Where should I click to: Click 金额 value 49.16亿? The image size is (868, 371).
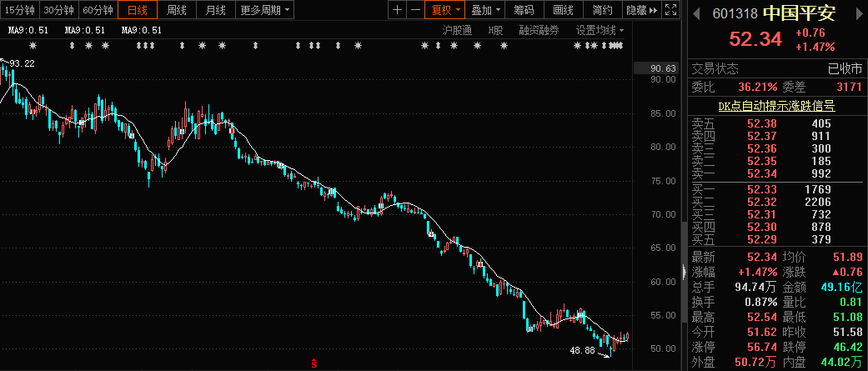[841, 287]
